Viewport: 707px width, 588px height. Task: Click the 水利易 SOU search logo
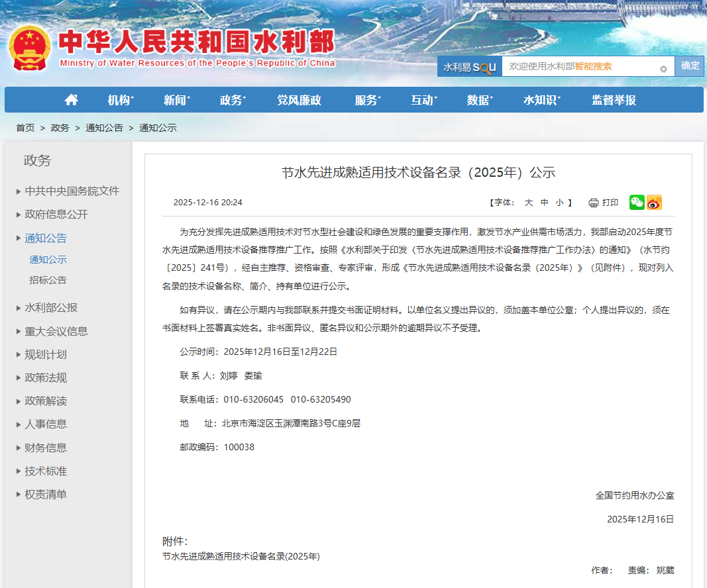tap(469, 67)
